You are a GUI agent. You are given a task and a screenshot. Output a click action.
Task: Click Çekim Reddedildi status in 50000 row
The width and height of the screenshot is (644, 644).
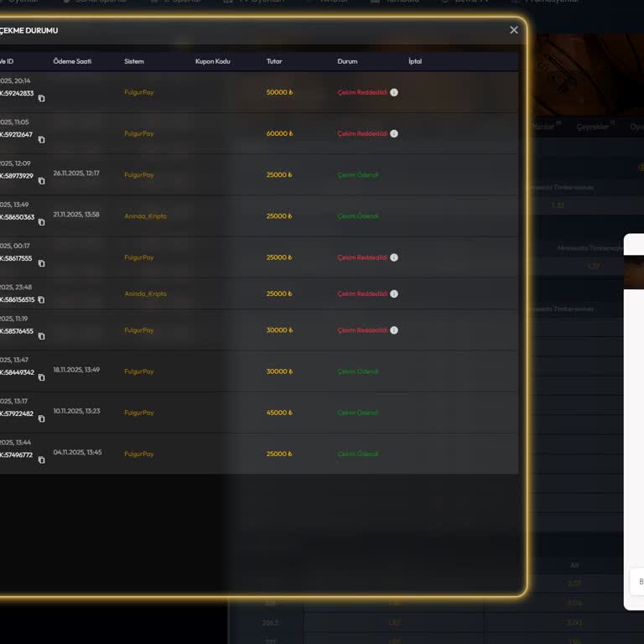click(x=362, y=92)
